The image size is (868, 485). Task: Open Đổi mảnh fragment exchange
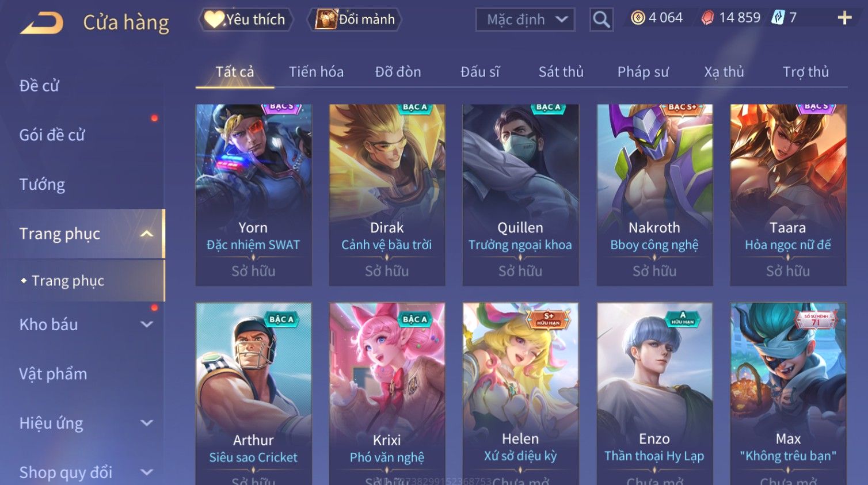pyautogui.click(x=355, y=20)
